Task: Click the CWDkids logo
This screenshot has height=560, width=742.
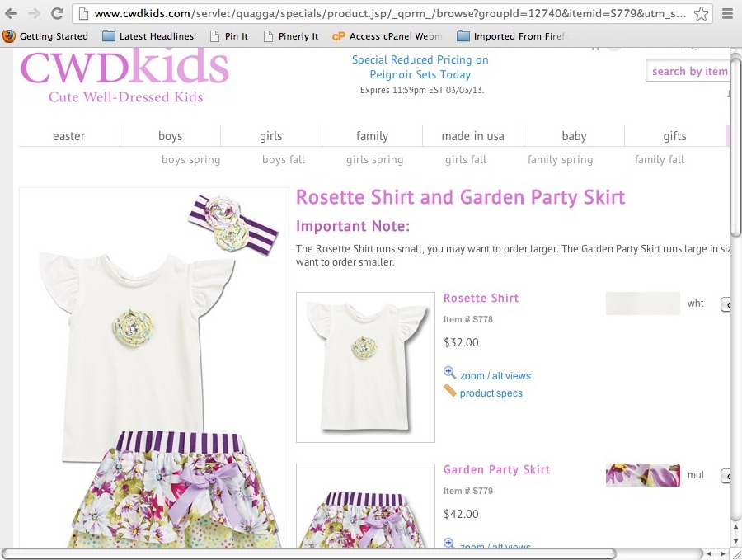Action: pos(125,76)
